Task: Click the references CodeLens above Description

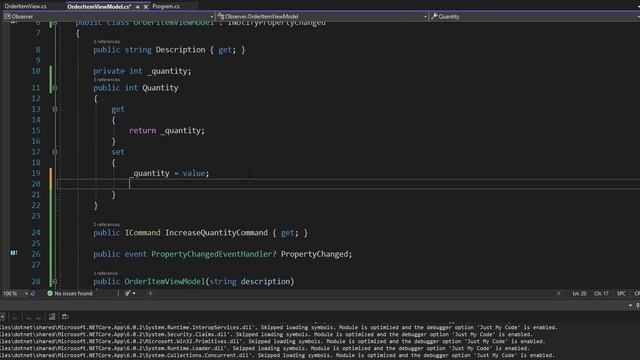Action: [x=107, y=42]
